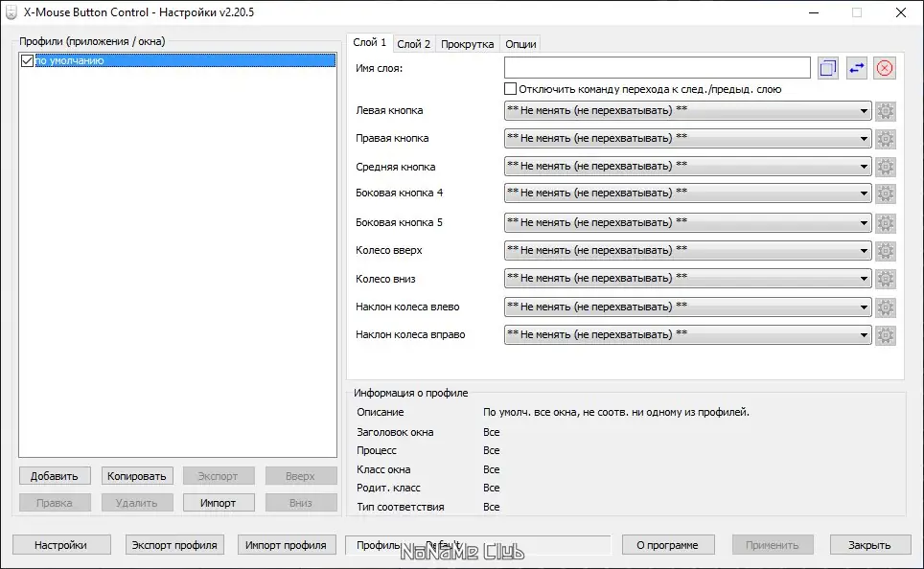
Task: Expand the Средняя кнопка dropdown
Action: coord(687,167)
